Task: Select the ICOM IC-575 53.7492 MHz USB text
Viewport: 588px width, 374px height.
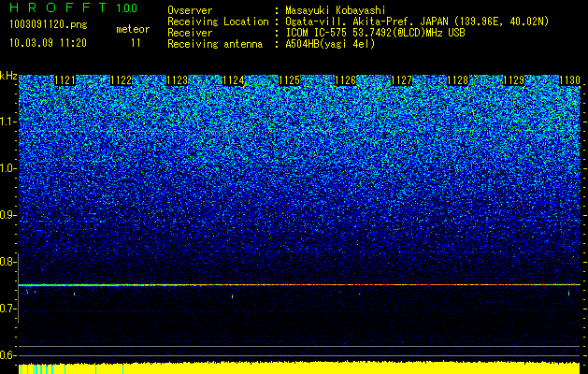Action: tap(375, 33)
